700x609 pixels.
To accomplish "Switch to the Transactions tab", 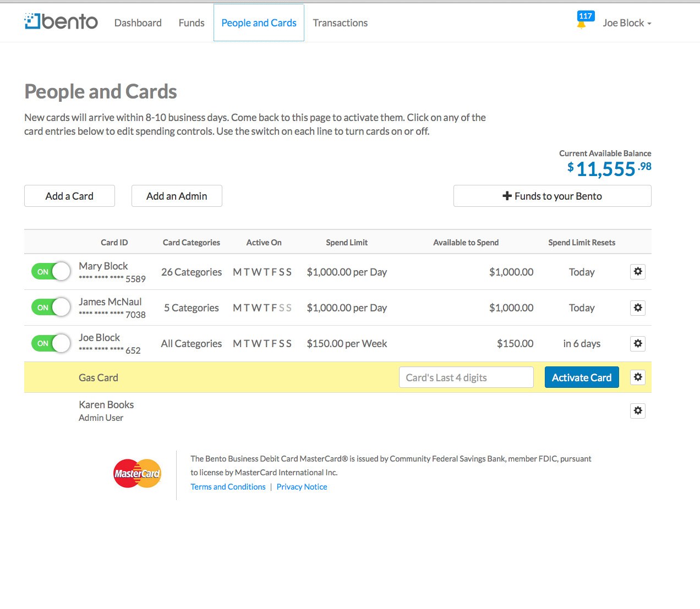I will [340, 23].
